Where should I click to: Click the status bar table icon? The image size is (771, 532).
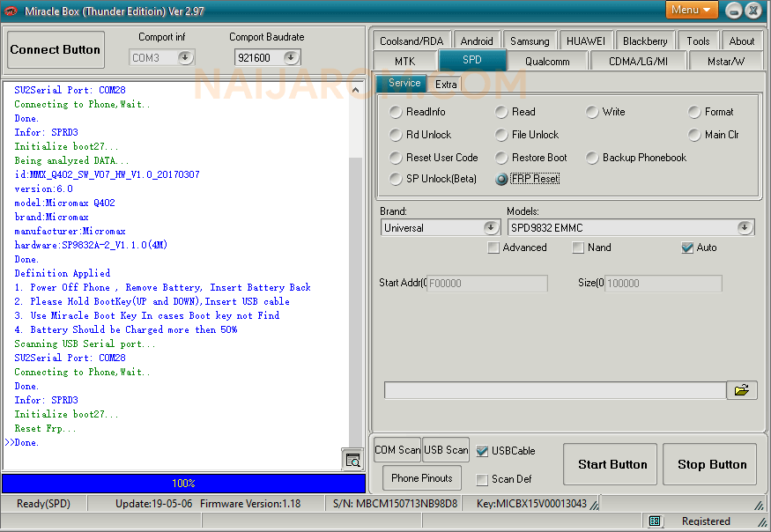655,521
